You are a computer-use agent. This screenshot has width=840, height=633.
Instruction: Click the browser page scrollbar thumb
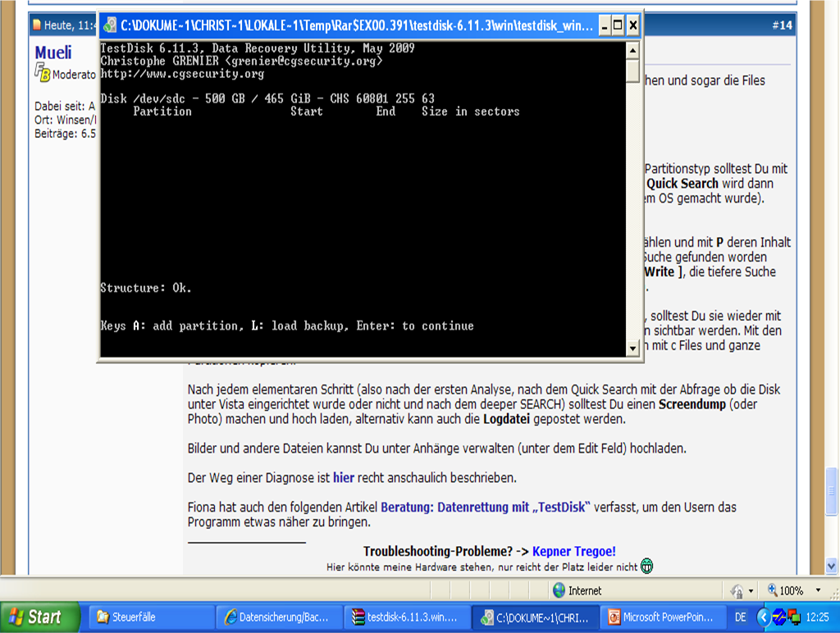point(832,491)
